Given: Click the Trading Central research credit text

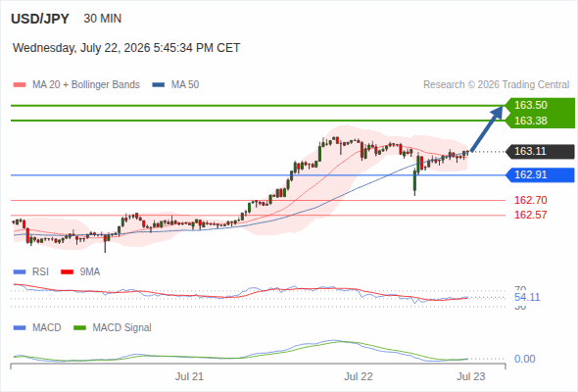Looking at the screenshot, I should (x=496, y=85).
